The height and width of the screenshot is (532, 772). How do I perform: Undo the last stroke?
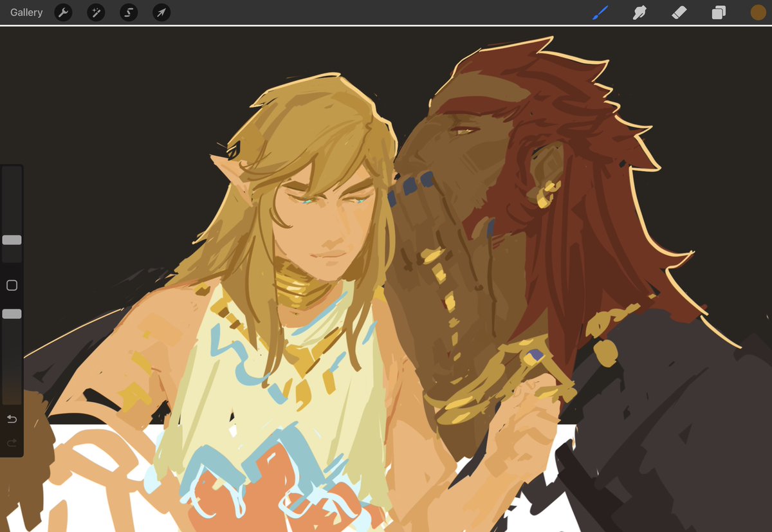(x=12, y=419)
